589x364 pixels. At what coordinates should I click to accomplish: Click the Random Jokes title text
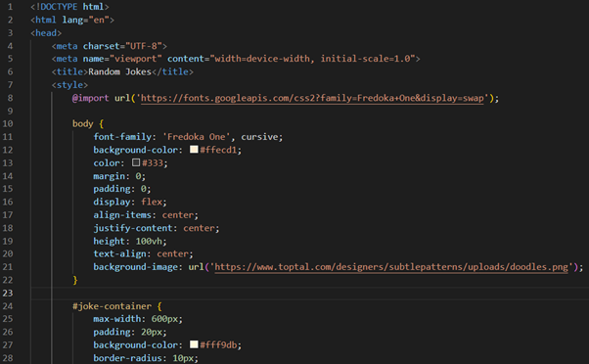[x=119, y=71]
